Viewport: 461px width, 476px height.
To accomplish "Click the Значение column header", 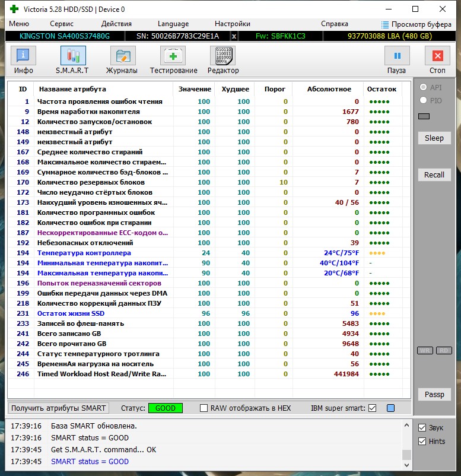I will (x=195, y=89).
